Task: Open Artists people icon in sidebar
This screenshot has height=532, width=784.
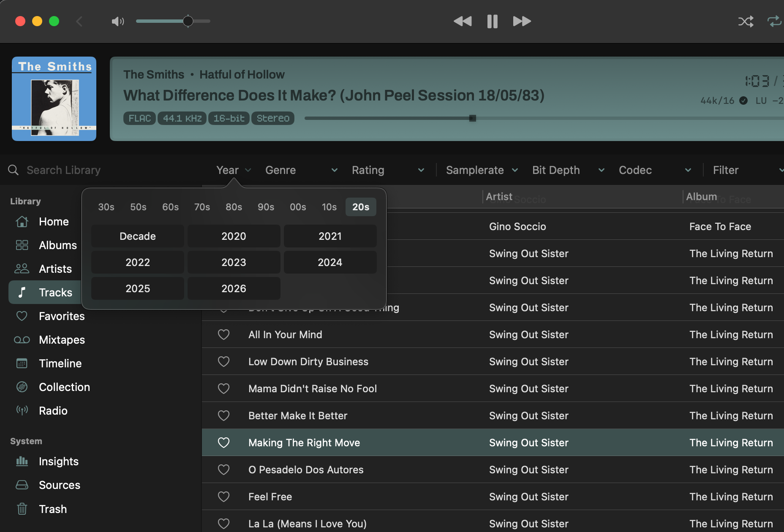Action: [x=22, y=269]
